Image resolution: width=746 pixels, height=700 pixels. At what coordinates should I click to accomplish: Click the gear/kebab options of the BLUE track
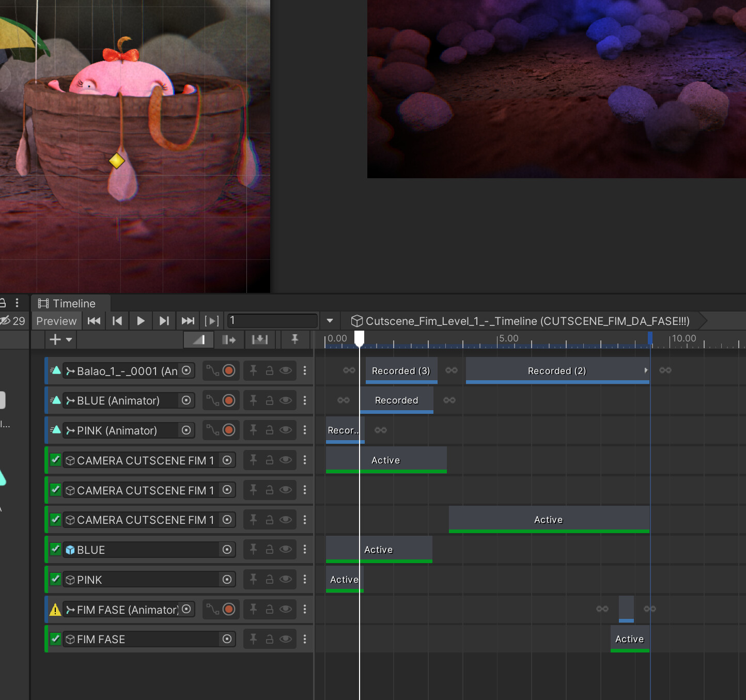click(x=305, y=549)
